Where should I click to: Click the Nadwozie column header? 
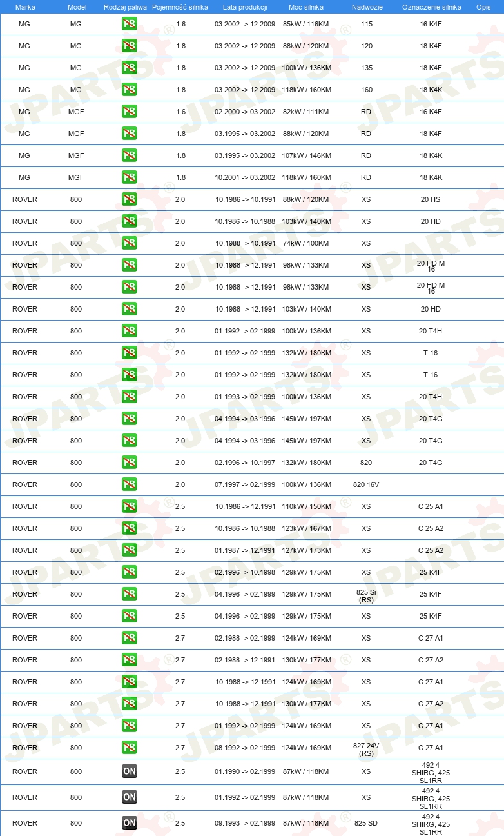(366, 7)
